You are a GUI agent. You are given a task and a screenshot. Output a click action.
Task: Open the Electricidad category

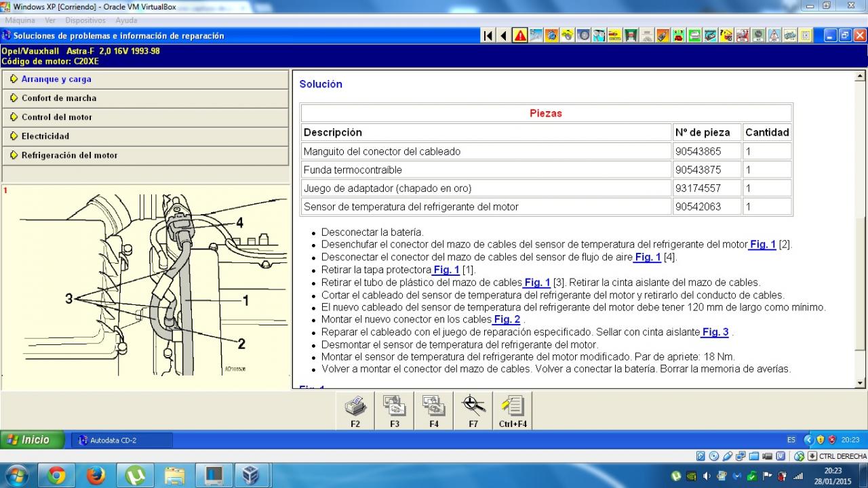[x=45, y=136]
